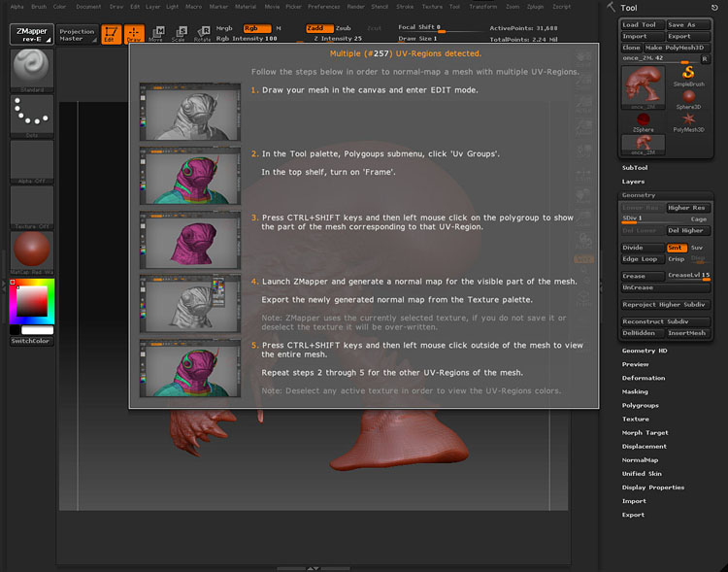Toggle the Zadd sculpt mode
The image size is (728, 572).
(319, 28)
